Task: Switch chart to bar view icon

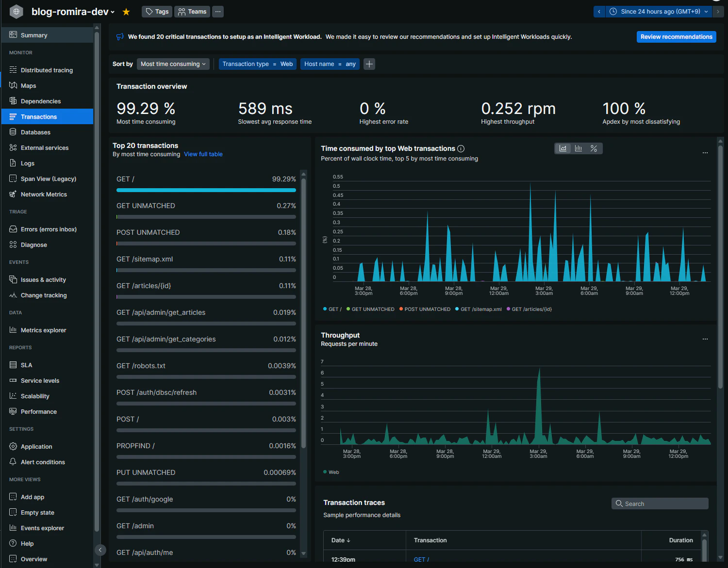Action: pos(579,148)
